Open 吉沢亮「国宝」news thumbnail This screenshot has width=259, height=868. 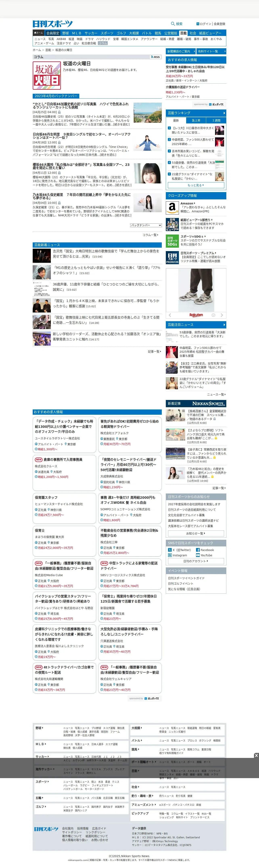tap(42, 256)
